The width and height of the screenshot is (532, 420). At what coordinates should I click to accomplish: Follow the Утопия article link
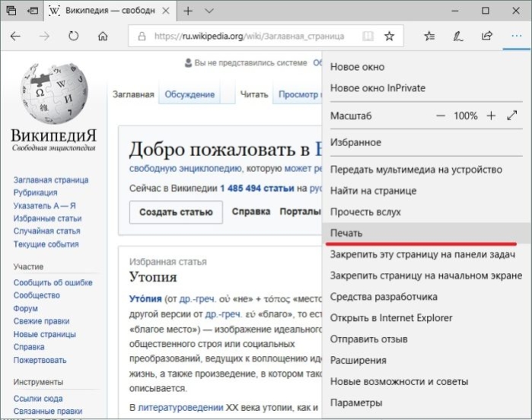point(145,299)
